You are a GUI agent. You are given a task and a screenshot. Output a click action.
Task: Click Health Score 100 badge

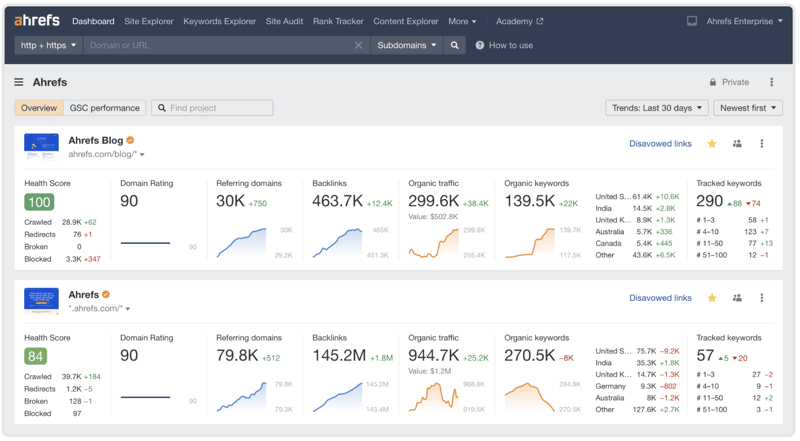click(39, 202)
